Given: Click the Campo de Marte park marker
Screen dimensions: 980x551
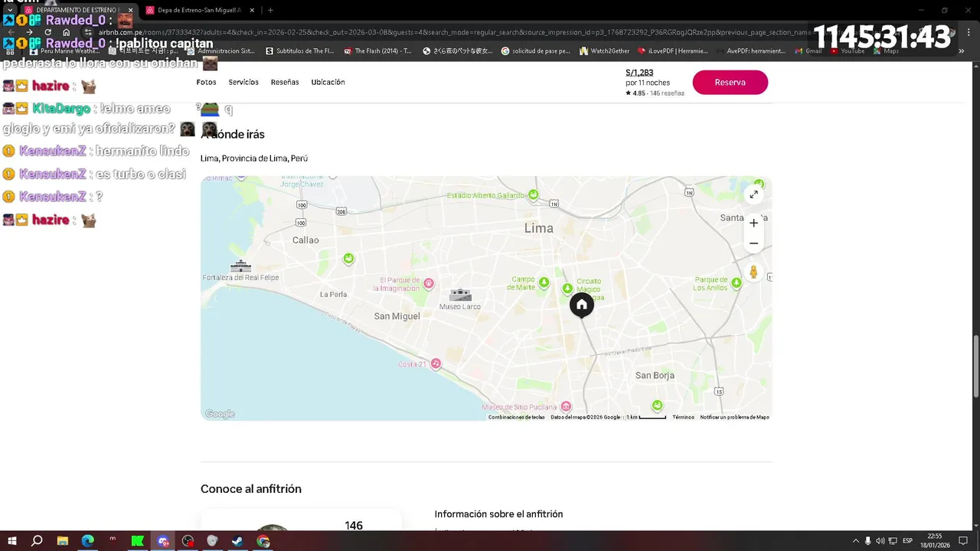Looking at the screenshot, I should (x=544, y=282).
